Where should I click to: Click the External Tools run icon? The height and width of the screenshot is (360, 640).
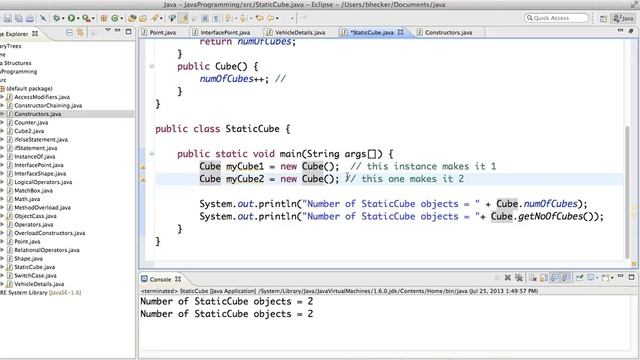[x=86, y=18]
